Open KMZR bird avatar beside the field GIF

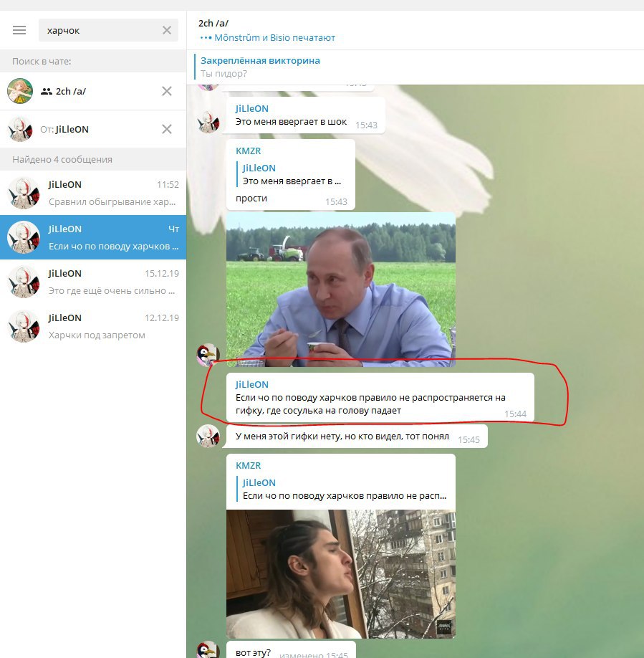coord(208,355)
